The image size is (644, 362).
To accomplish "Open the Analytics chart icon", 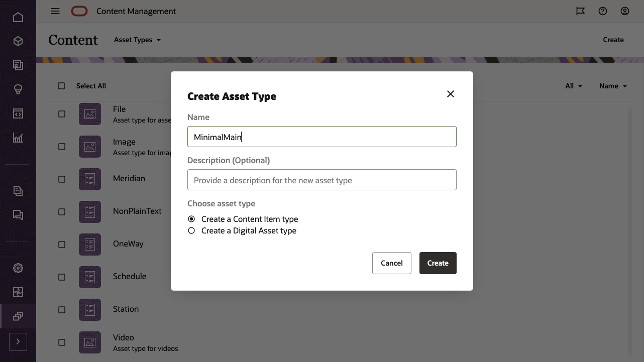I will pos(18,138).
